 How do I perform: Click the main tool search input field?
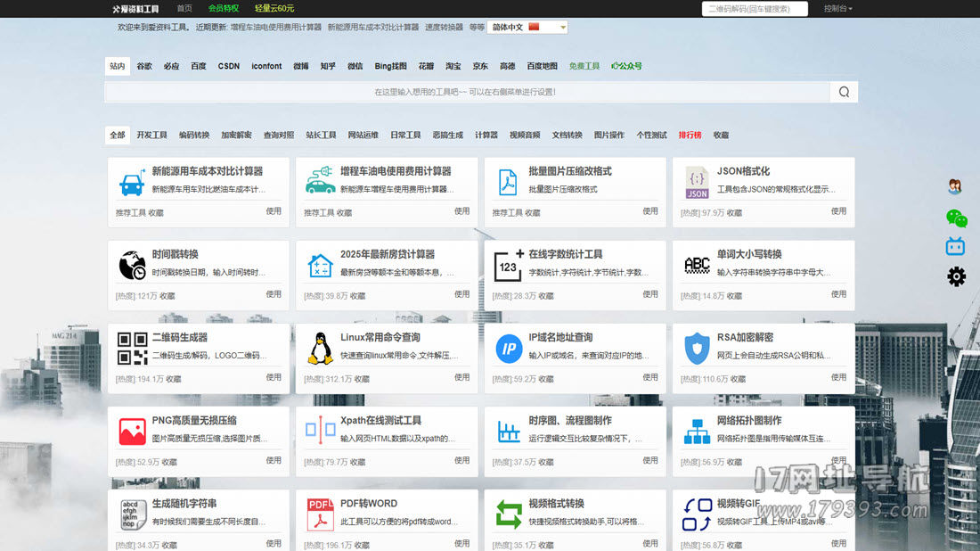click(466, 92)
